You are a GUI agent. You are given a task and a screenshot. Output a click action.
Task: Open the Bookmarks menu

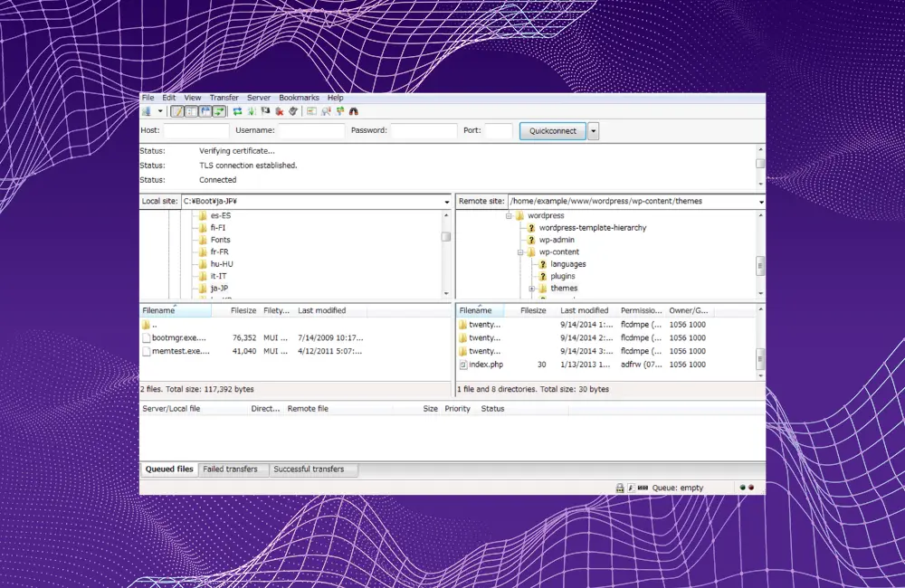point(299,98)
